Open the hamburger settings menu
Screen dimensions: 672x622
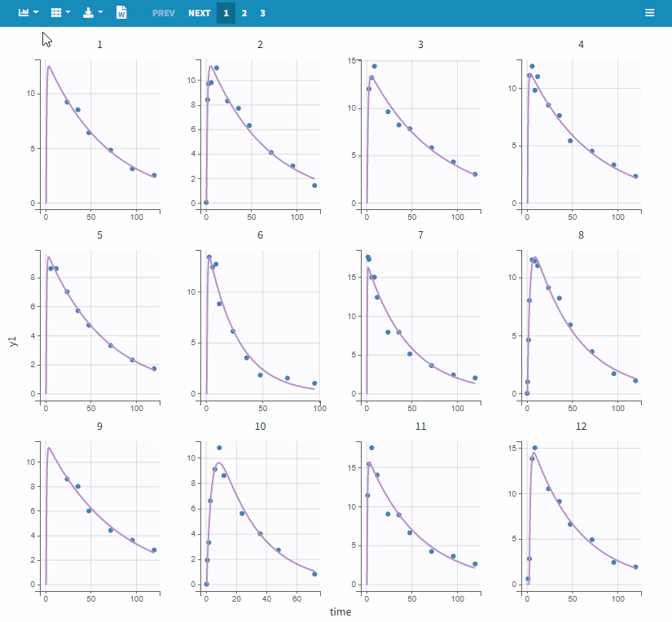point(649,13)
